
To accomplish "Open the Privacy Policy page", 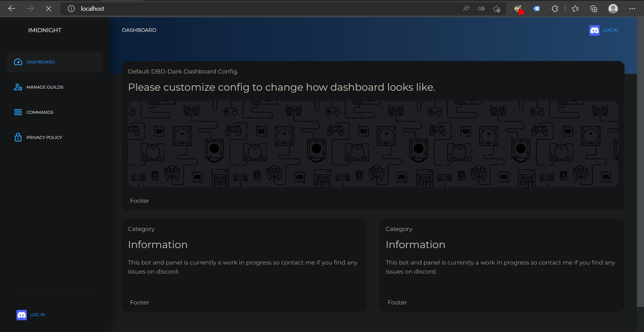I will (x=44, y=137).
